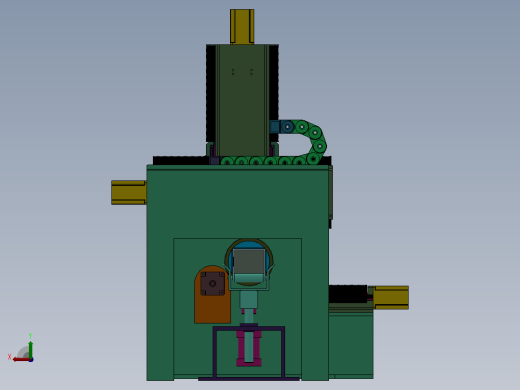The width and height of the screenshot is (520, 390).
Task: Select the yellow motor on right side
Action: tap(391, 297)
